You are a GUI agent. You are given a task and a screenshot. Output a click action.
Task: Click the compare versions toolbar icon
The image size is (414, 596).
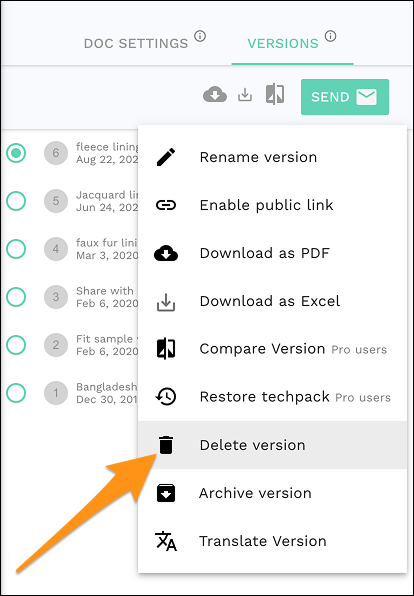(275, 94)
